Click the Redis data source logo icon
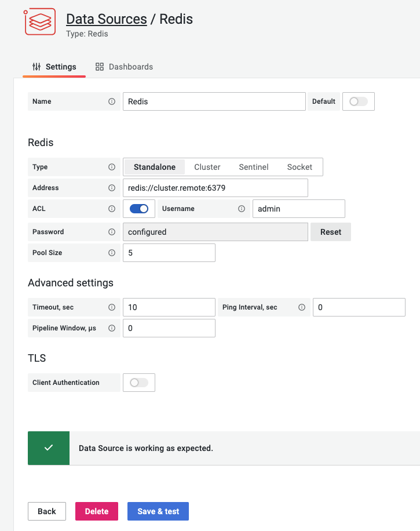The image size is (420, 531). tap(39, 22)
